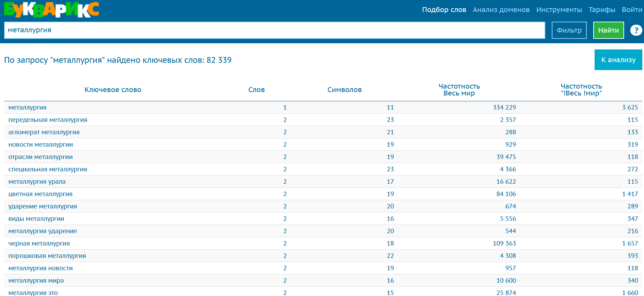This screenshot has width=644, height=296.
Task: Click frequency value 84 106
Action: click(506, 194)
